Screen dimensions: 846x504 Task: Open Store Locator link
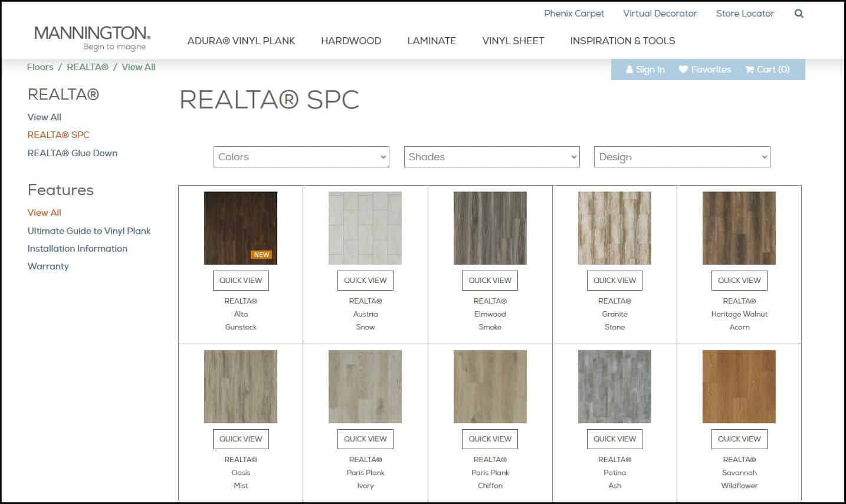[745, 14]
